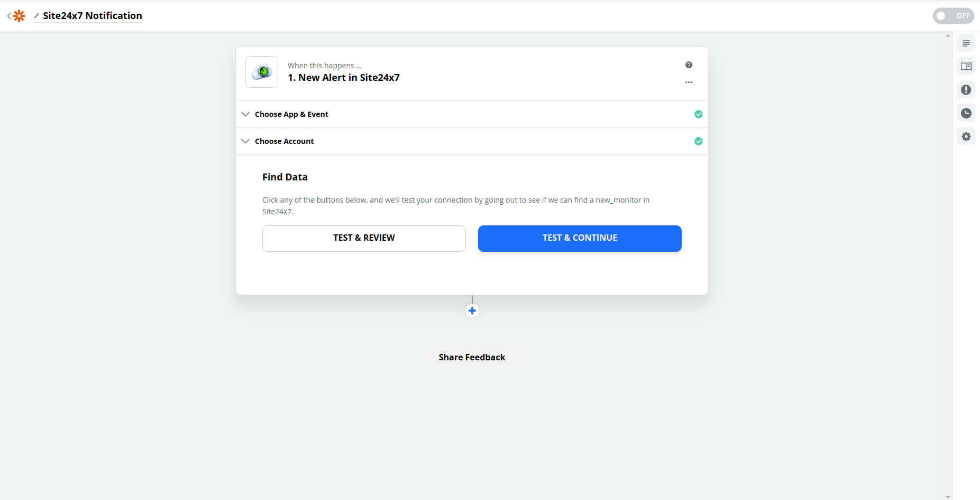The image size is (980, 500).
Task: Add a step with the plus button
Action: (472, 311)
